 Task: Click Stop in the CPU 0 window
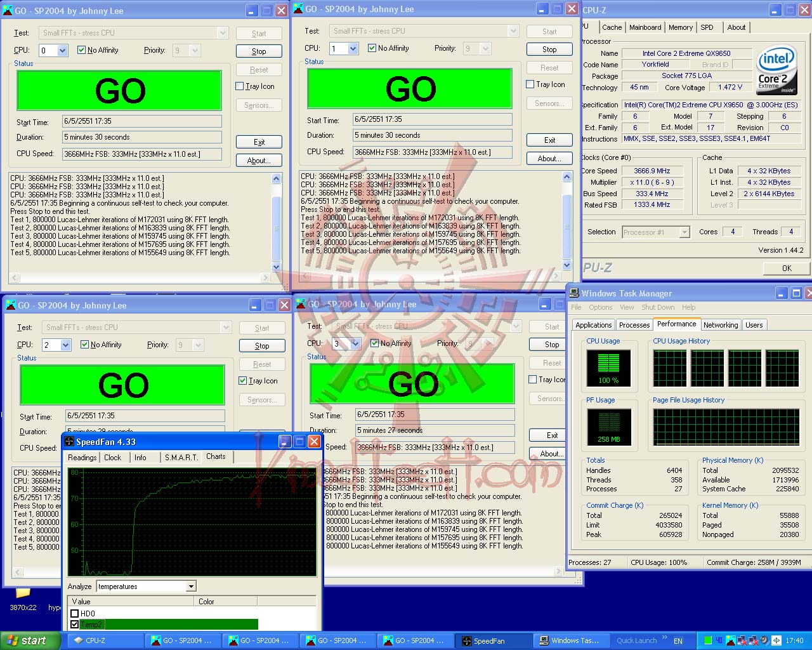(x=259, y=51)
